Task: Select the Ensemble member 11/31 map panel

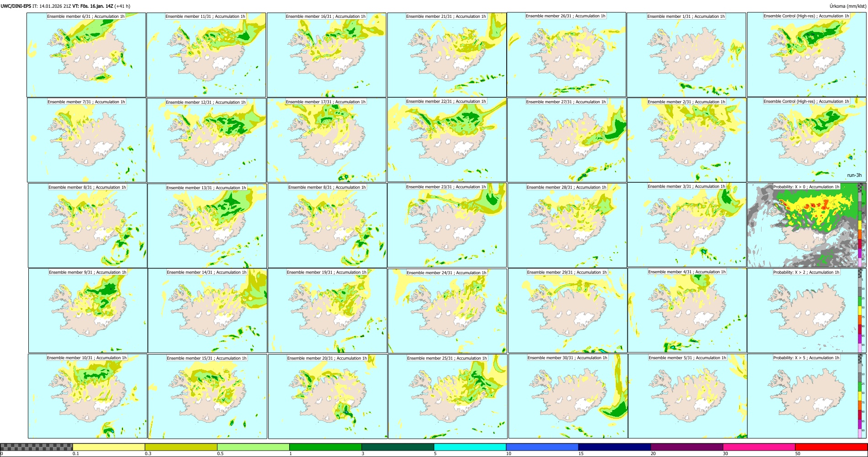Action: 206,55
